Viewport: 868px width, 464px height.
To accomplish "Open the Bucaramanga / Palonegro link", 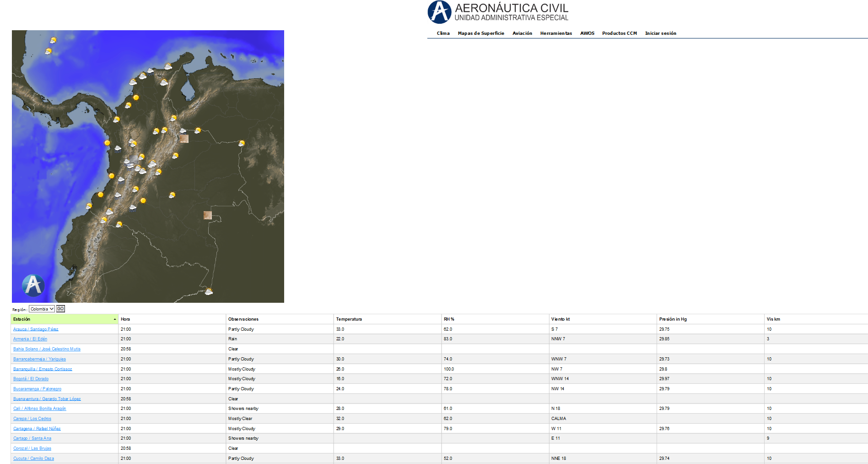I will [x=37, y=389].
